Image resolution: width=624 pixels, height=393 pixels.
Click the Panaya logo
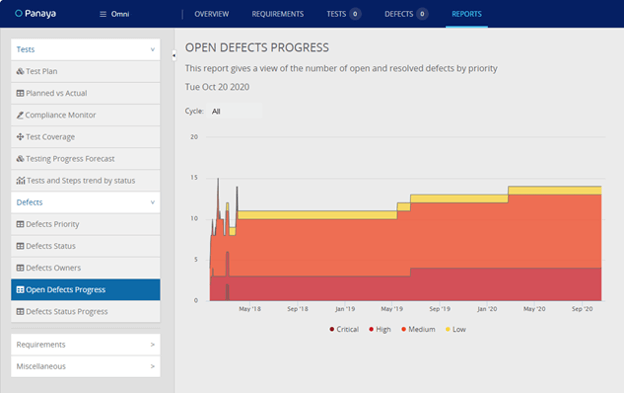35,14
